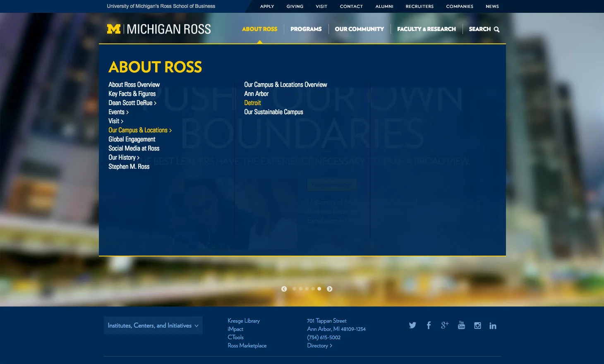Open the YouTube social icon

(461, 325)
